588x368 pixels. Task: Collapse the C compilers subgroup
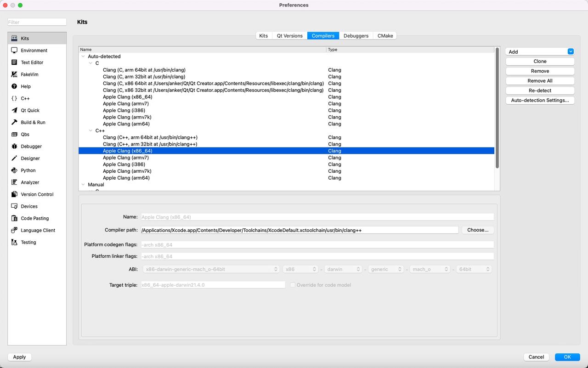click(x=90, y=63)
